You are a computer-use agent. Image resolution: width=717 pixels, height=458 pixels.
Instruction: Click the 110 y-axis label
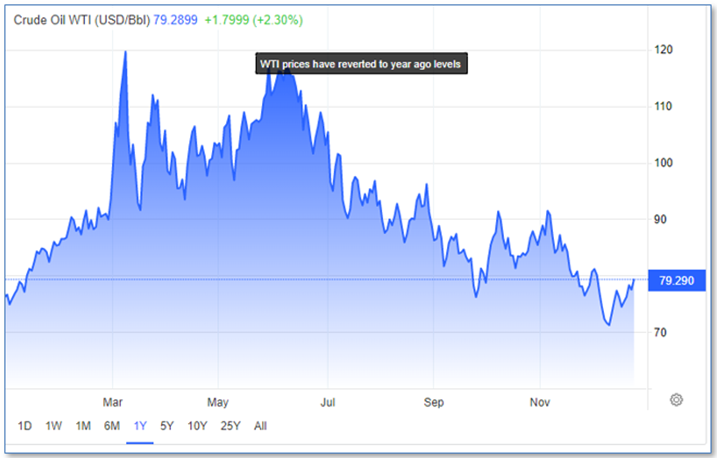[x=663, y=107]
